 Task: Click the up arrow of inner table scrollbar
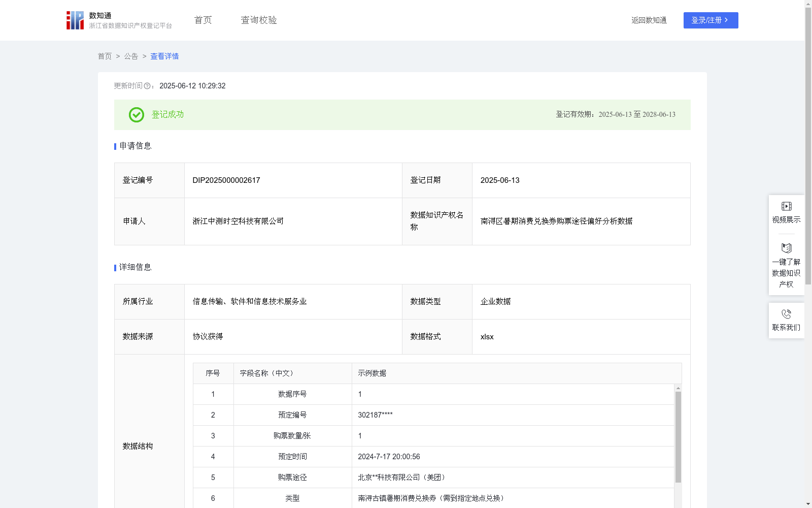pos(678,388)
